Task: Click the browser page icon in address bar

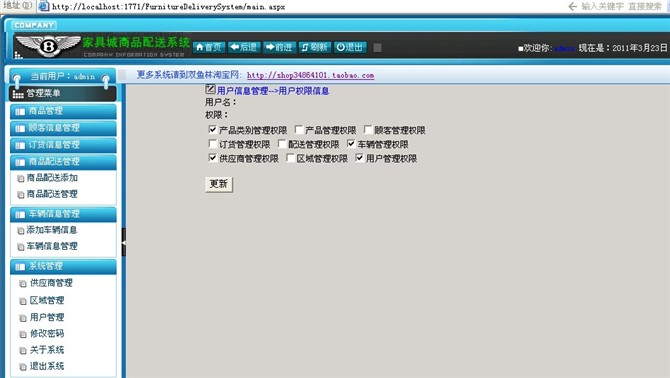Action: (x=43, y=6)
